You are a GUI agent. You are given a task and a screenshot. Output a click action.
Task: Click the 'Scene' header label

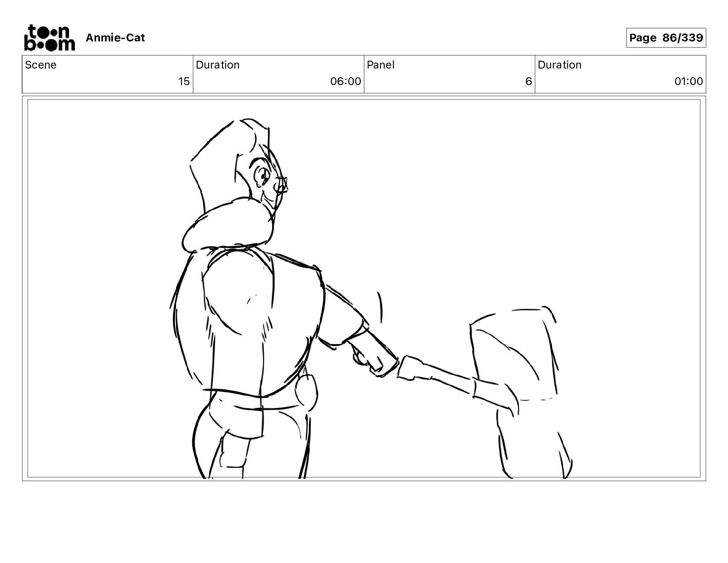point(40,65)
